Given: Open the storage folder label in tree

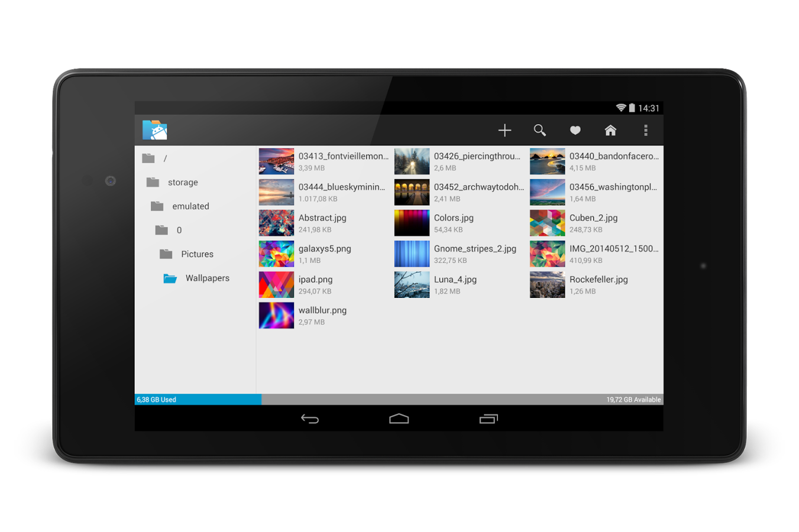Looking at the screenshot, I should point(183,182).
